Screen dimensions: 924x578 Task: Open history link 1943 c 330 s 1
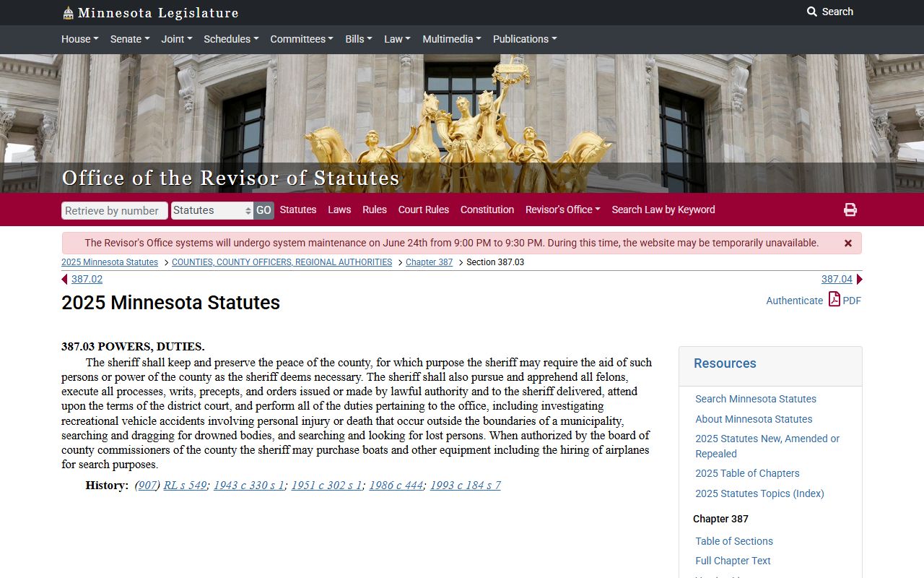[249, 486]
